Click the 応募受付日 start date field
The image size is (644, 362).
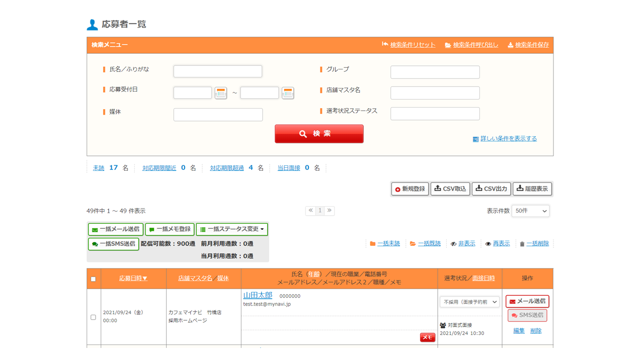coord(193,93)
